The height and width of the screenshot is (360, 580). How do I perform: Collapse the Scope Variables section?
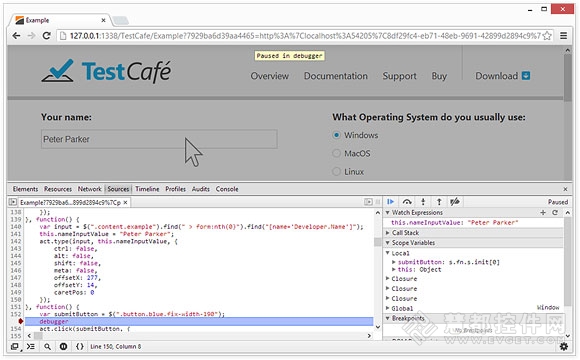pos(388,243)
